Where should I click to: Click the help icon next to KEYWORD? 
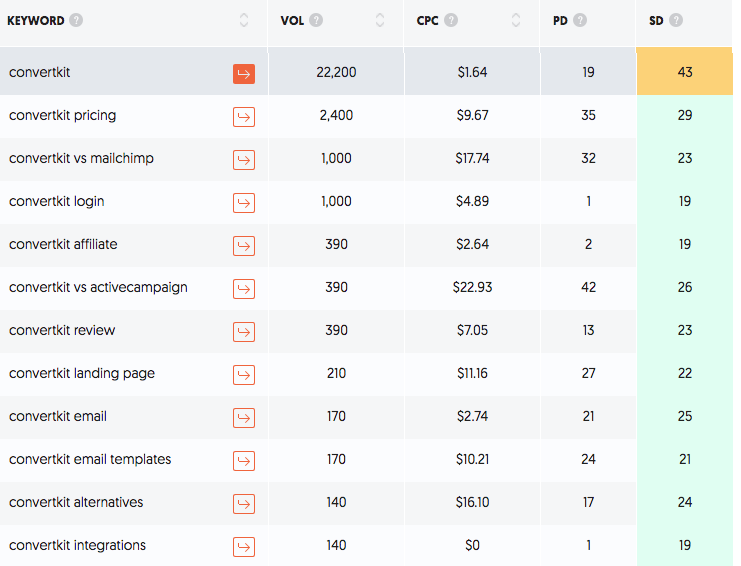click(77, 21)
